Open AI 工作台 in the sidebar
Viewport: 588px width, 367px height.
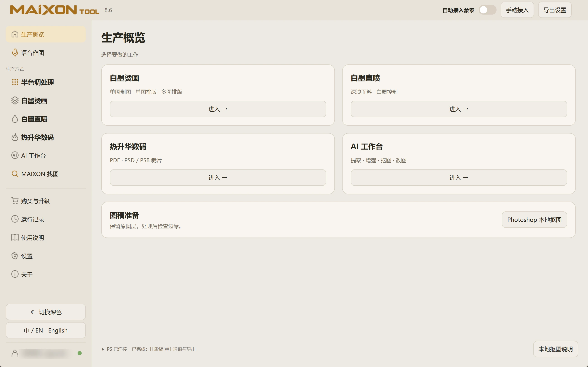[x=46, y=155]
